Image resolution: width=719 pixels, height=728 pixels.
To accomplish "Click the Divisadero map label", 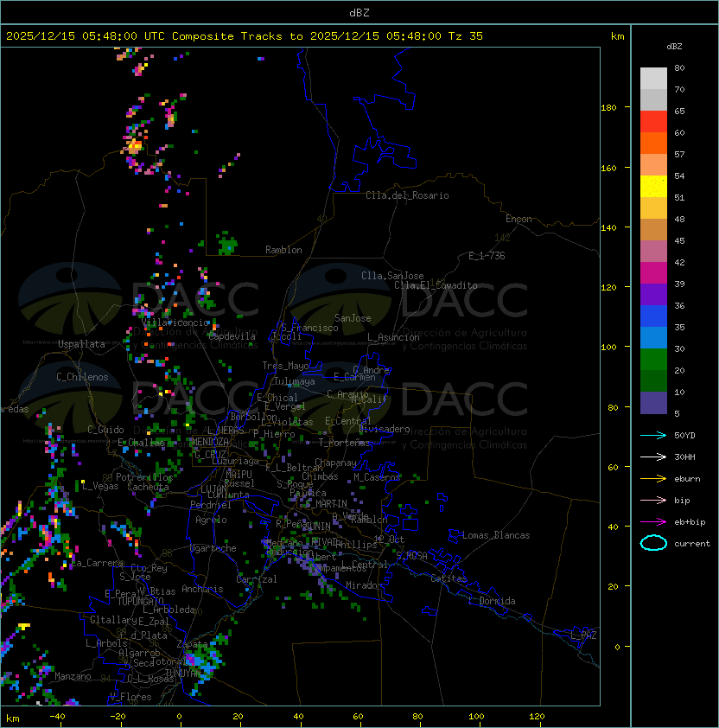I will (x=385, y=429).
